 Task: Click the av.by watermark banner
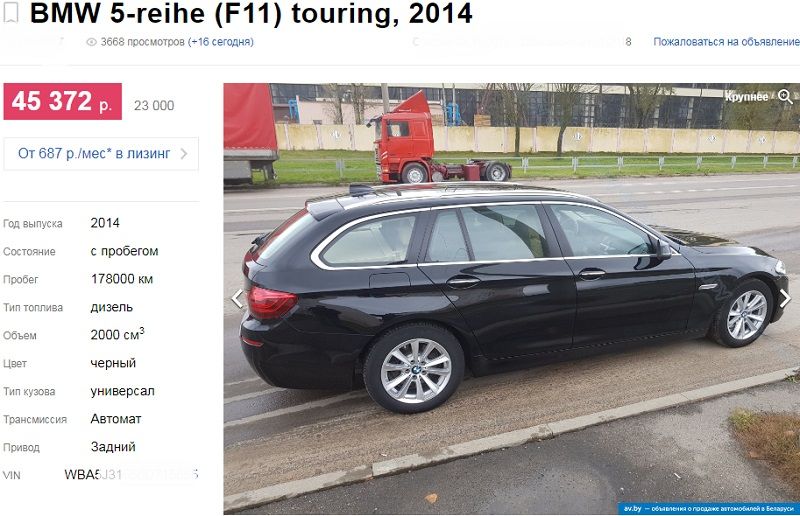pyautogui.click(x=709, y=508)
